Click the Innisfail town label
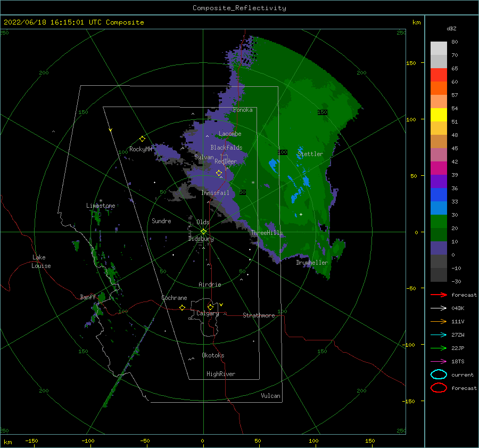479x448 pixels. tap(215, 193)
